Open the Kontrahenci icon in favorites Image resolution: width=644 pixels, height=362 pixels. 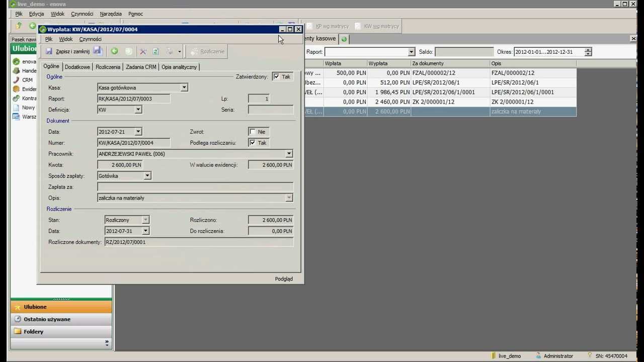[x=16, y=98]
